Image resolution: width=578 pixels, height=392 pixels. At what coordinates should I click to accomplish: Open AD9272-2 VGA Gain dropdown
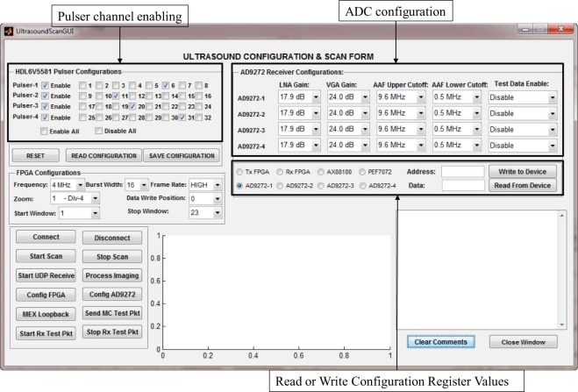point(348,113)
